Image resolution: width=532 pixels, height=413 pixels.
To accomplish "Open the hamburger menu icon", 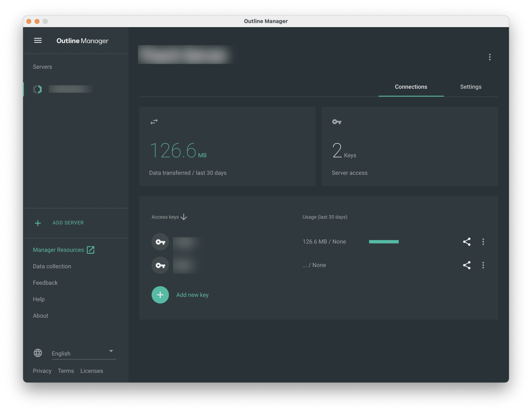I will coord(38,41).
